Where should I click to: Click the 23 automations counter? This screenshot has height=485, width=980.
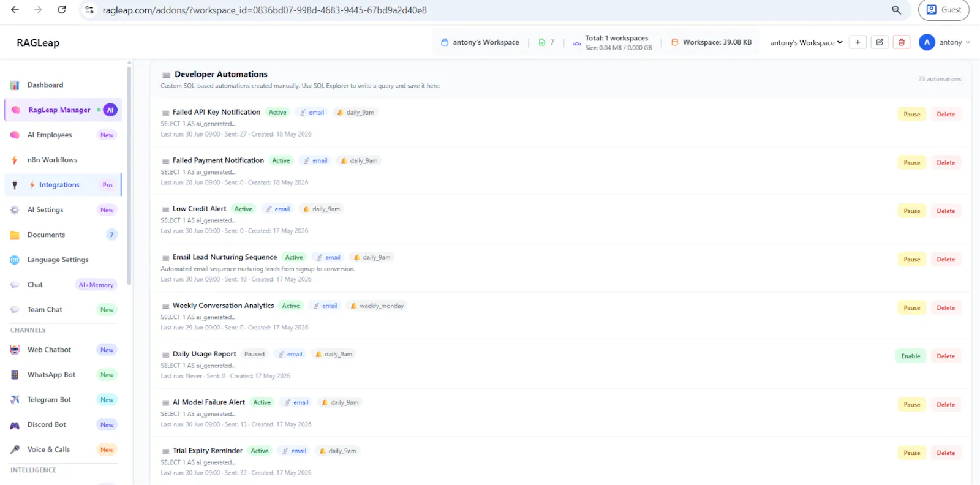tap(940, 79)
